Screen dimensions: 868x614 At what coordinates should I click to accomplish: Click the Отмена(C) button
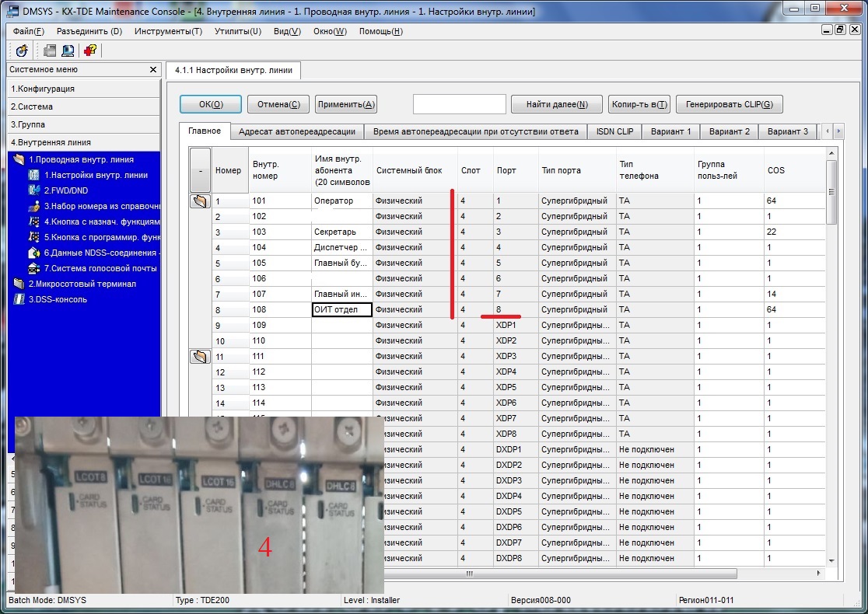click(278, 105)
